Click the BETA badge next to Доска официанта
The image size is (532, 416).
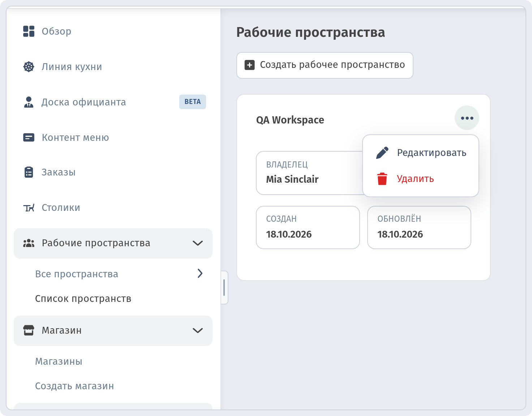point(193,102)
